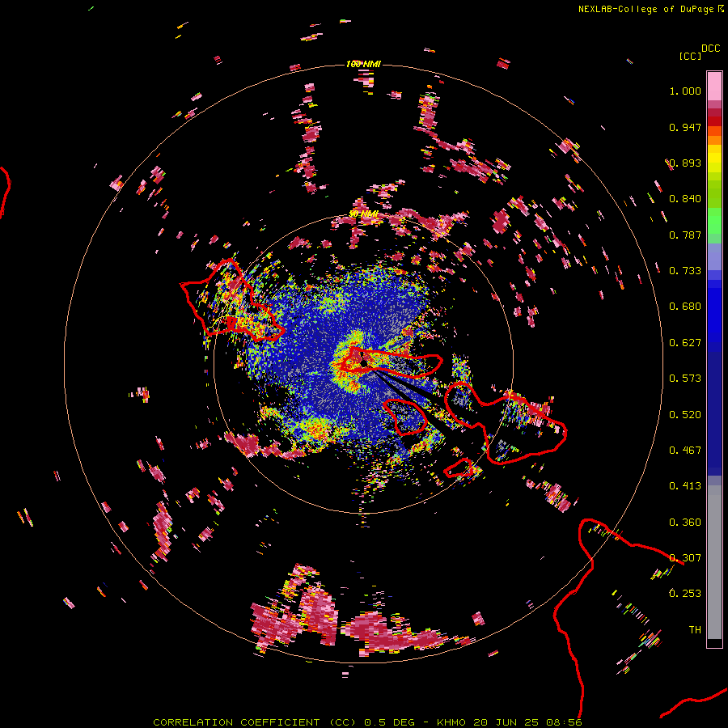
Task: Select the 0.573 legend value
Action: tap(685, 379)
